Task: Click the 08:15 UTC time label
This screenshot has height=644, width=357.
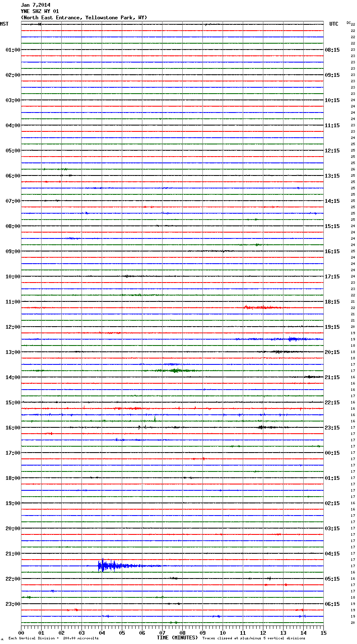Action: [x=332, y=50]
